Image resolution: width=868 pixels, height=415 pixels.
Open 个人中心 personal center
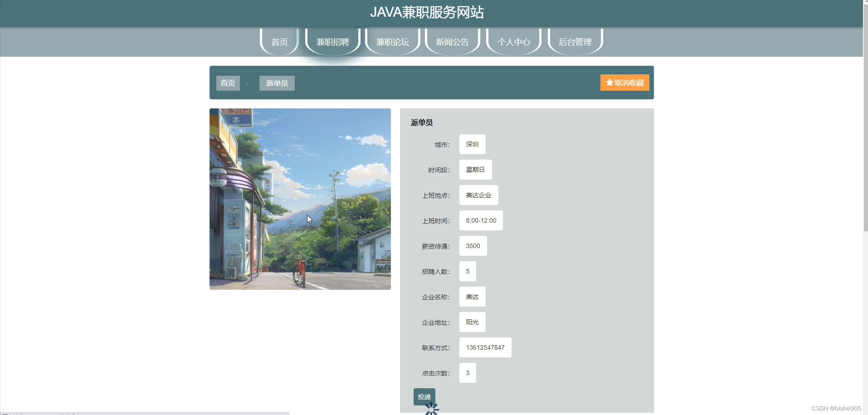513,42
